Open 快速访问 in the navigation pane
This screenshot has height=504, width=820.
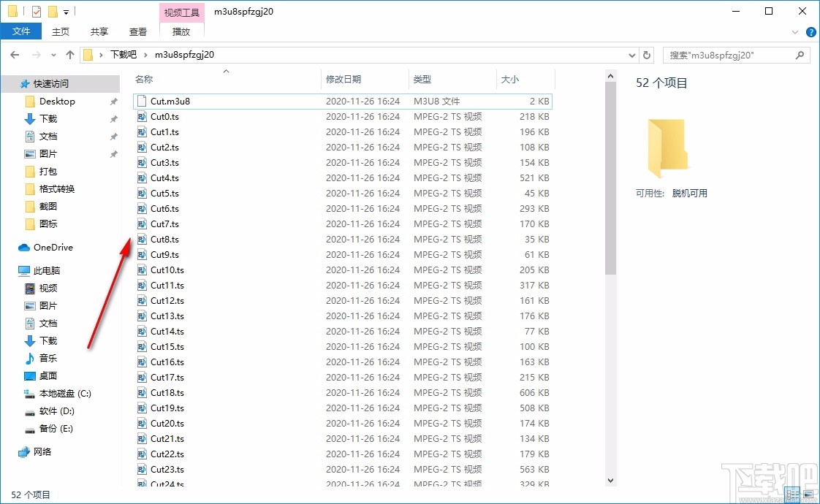[50, 84]
